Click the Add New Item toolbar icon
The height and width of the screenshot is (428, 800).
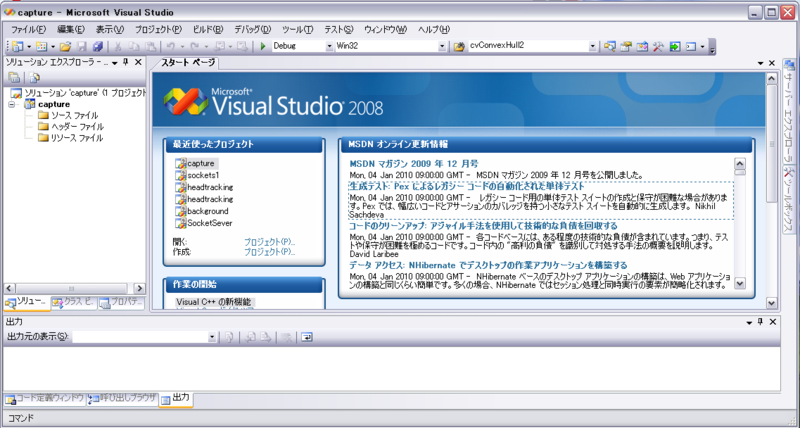[41, 46]
